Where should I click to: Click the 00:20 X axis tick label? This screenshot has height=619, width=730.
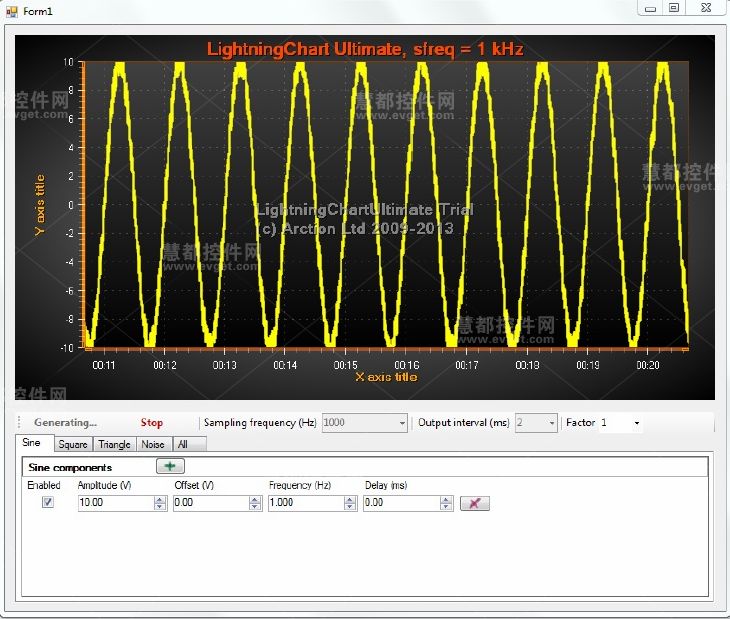648,365
